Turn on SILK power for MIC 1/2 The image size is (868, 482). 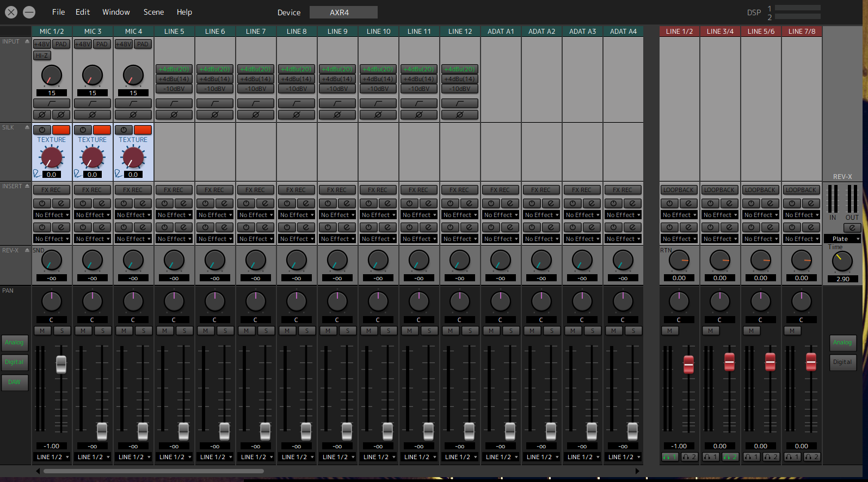(42, 130)
